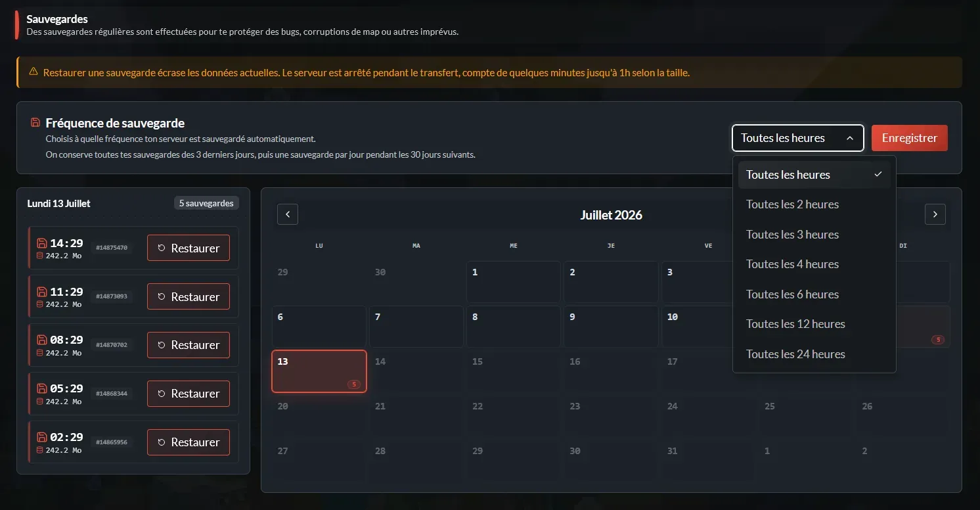Click the red 5 badge on day 13
980x510 pixels.
[354, 384]
